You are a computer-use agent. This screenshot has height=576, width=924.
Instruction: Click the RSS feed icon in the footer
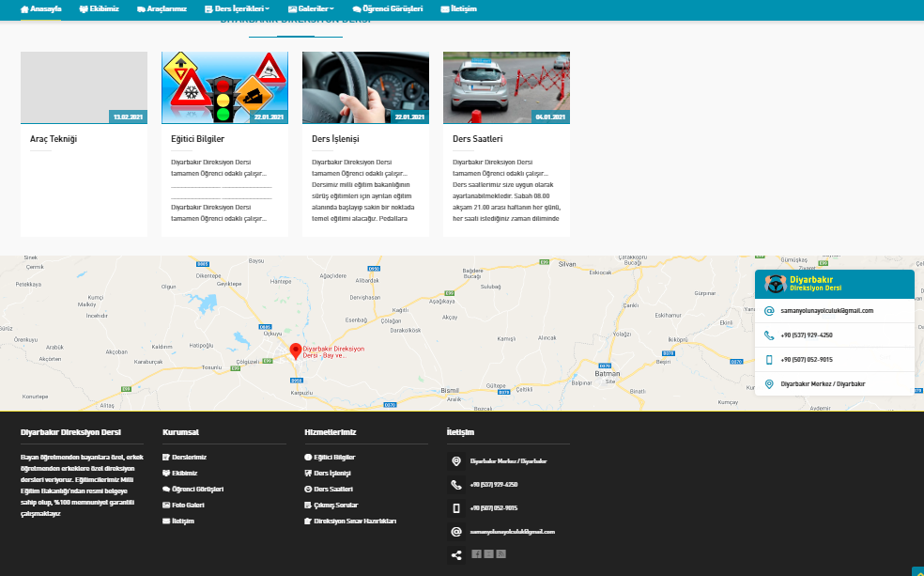[501, 554]
